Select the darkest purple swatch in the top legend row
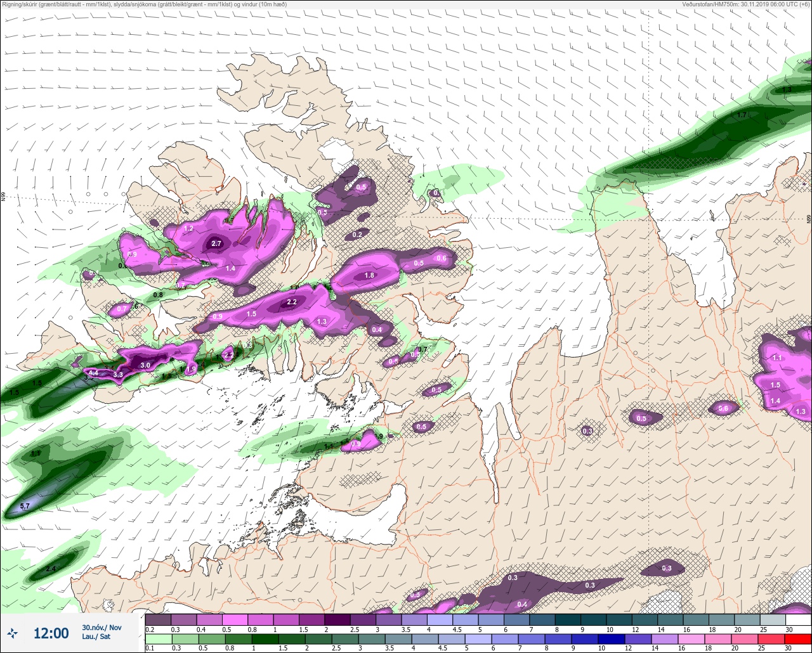This screenshot has width=812, height=653. pyautogui.click(x=337, y=619)
